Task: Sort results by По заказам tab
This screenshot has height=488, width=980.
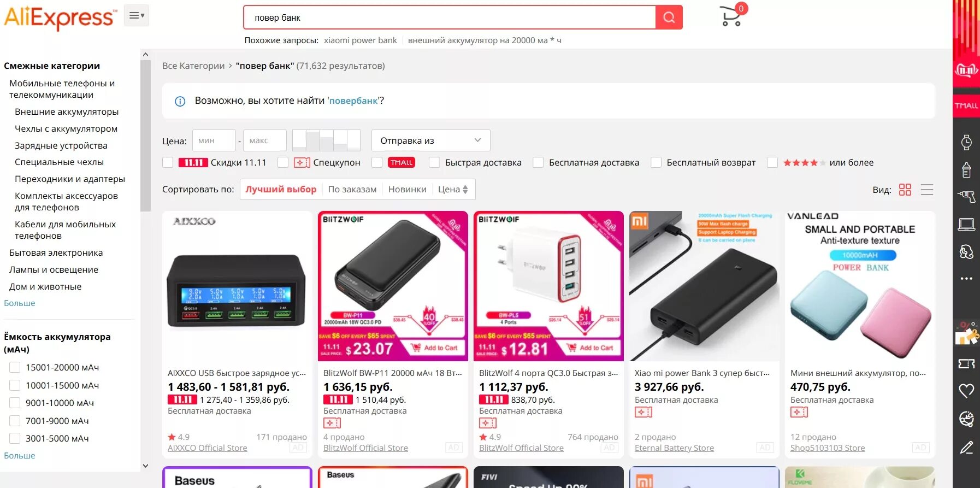Action: [x=352, y=189]
